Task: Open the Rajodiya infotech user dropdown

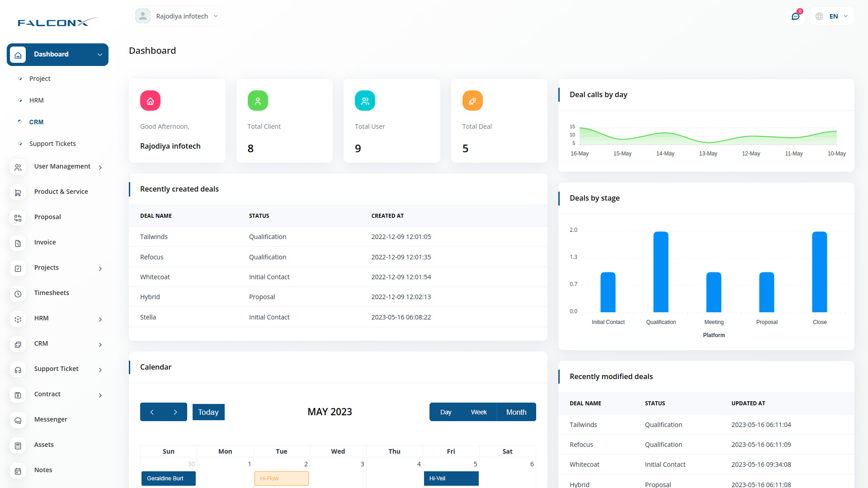Action: click(177, 16)
